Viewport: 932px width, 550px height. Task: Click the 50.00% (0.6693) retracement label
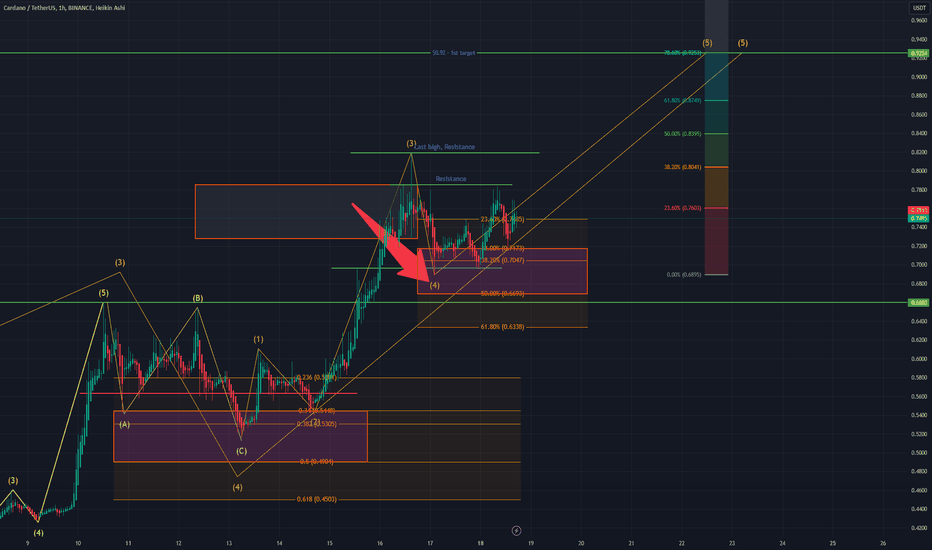point(502,294)
